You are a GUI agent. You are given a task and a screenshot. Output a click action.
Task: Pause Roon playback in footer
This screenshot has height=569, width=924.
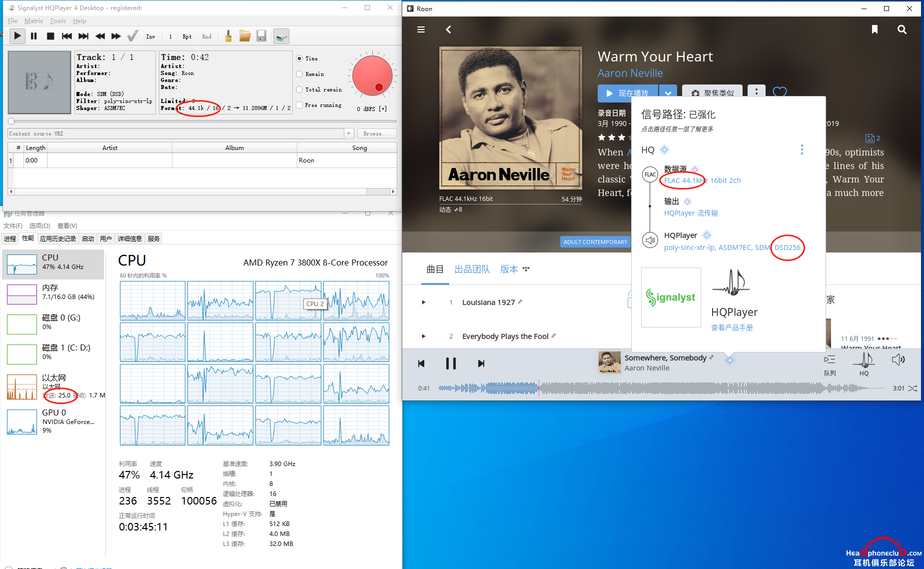pos(451,363)
